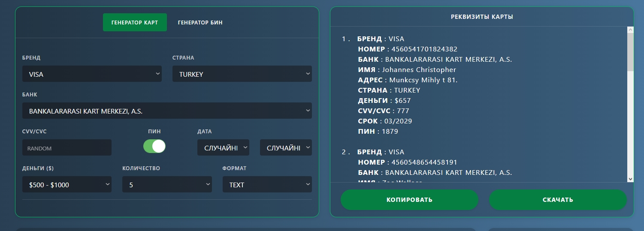This screenshot has height=231, width=644.
Task: Click the scrollbar thumb in РЕКВИЗИТЫ КАРТЫ panel
Action: point(630,52)
